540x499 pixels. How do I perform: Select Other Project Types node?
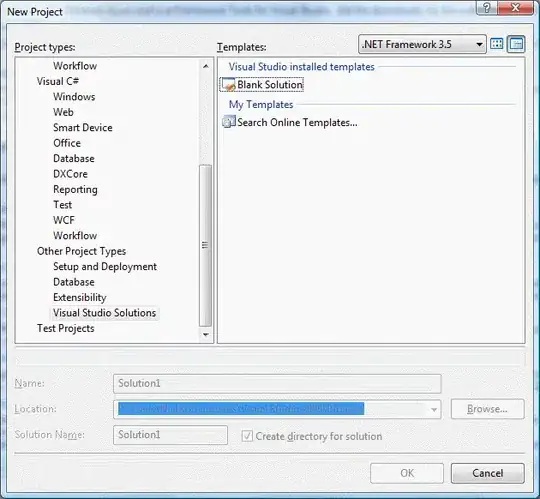[81, 251]
